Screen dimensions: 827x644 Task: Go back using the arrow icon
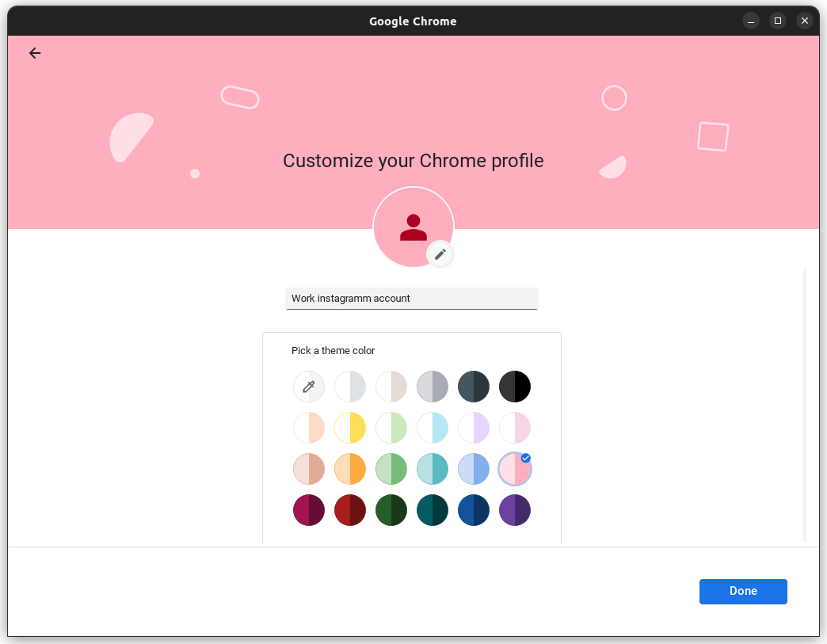[35, 53]
